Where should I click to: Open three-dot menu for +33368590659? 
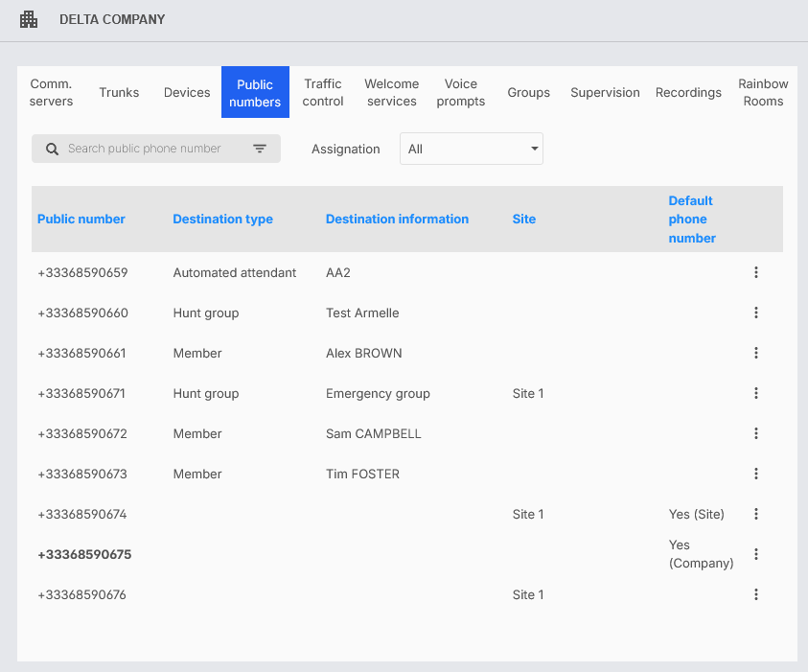[x=756, y=273]
